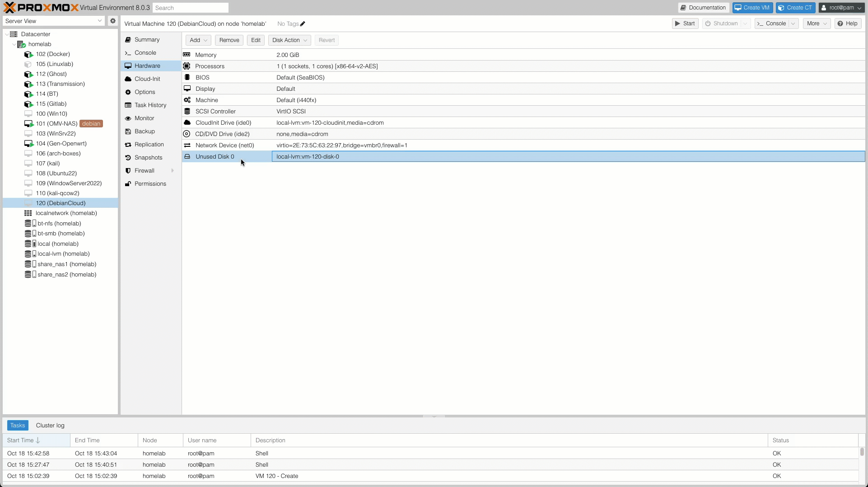Click the Create VM button
Image resolution: width=868 pixels, height=487 pixels.
click(x=752, y=8)
